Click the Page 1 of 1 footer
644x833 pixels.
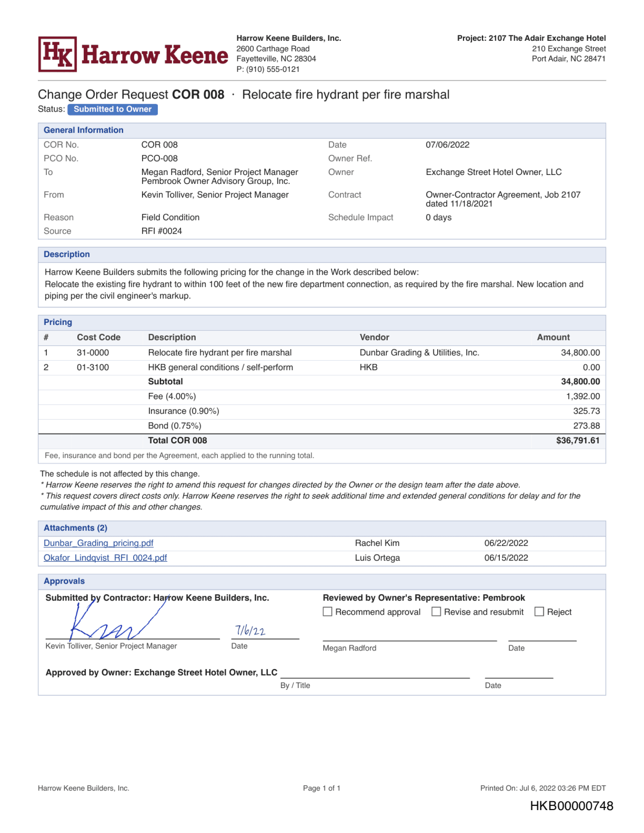(322, 788)
